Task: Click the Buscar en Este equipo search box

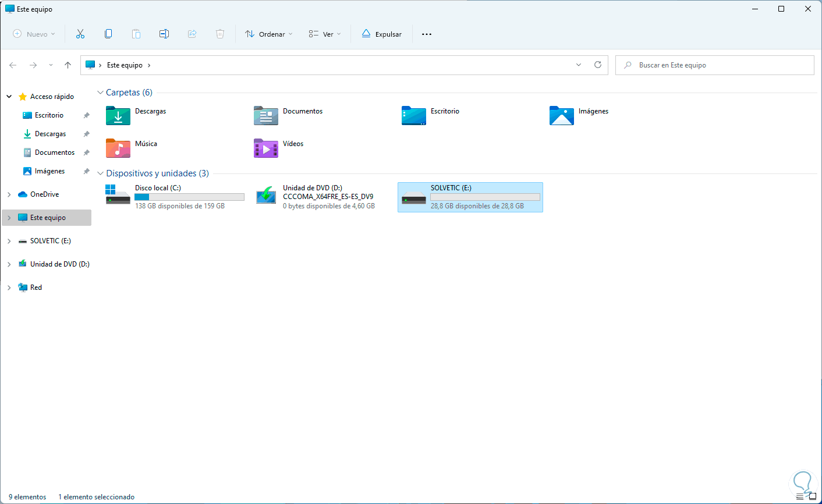Action: coord(715,65)
